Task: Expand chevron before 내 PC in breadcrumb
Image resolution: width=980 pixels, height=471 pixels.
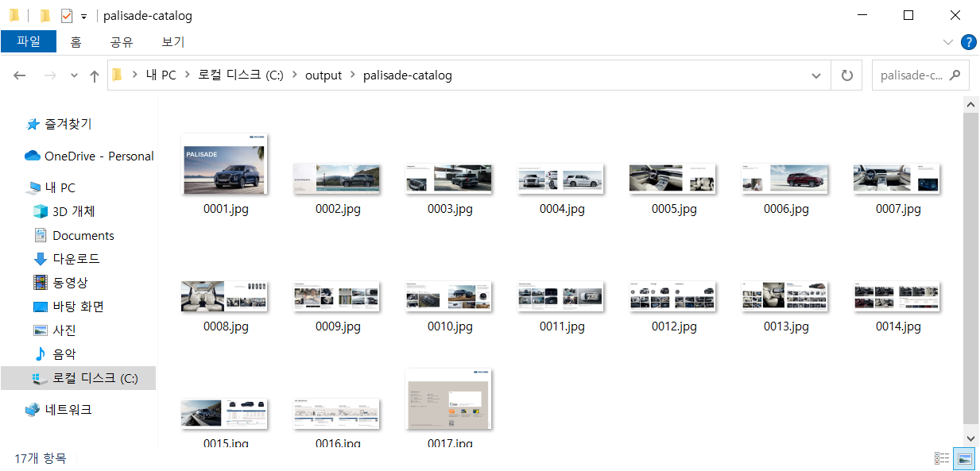Action: [134, 75]
